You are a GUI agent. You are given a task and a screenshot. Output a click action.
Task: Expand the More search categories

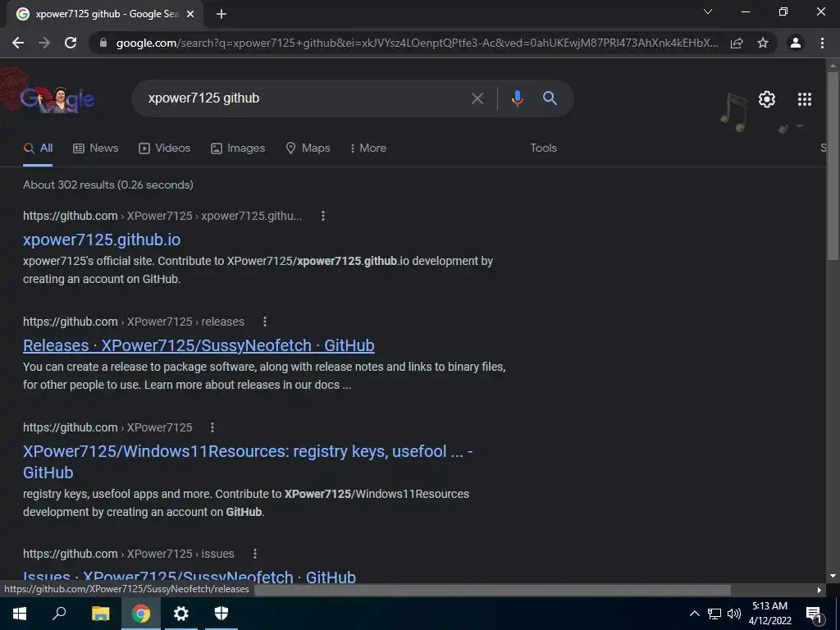pyautogui.click(x=368, y=148)
